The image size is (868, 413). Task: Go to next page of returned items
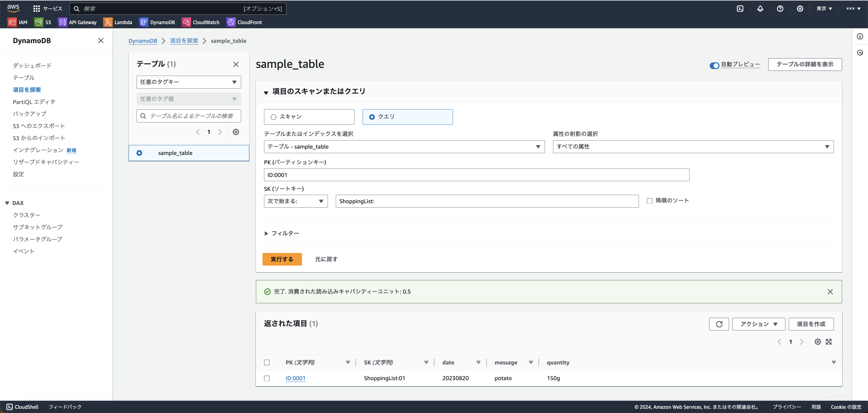click(802, 342)
